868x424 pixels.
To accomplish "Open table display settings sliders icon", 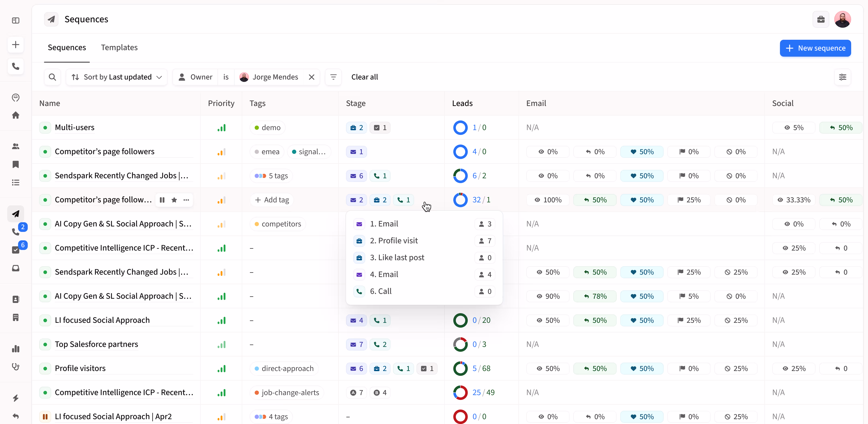I will [x=842, y=77].
